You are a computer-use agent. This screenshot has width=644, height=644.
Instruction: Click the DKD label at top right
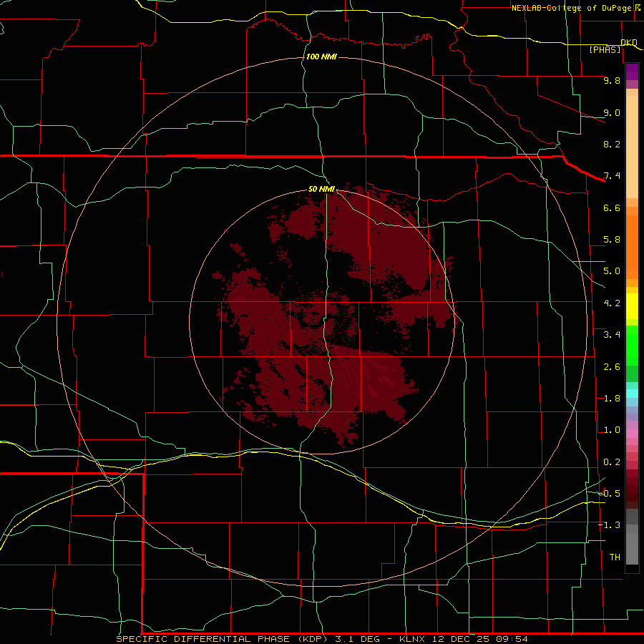pyautogui.click(x=629, y=42)
